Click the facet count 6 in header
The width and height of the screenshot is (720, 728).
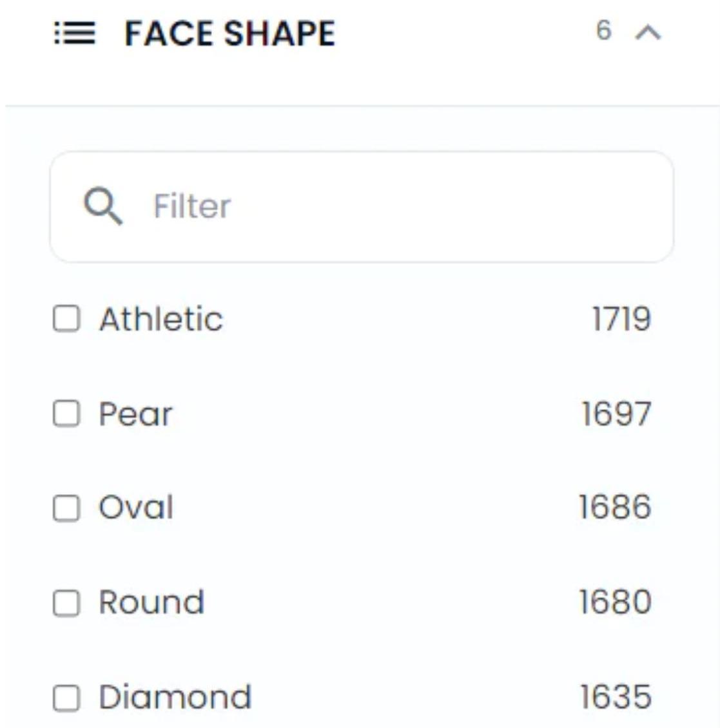pos(603,30)
